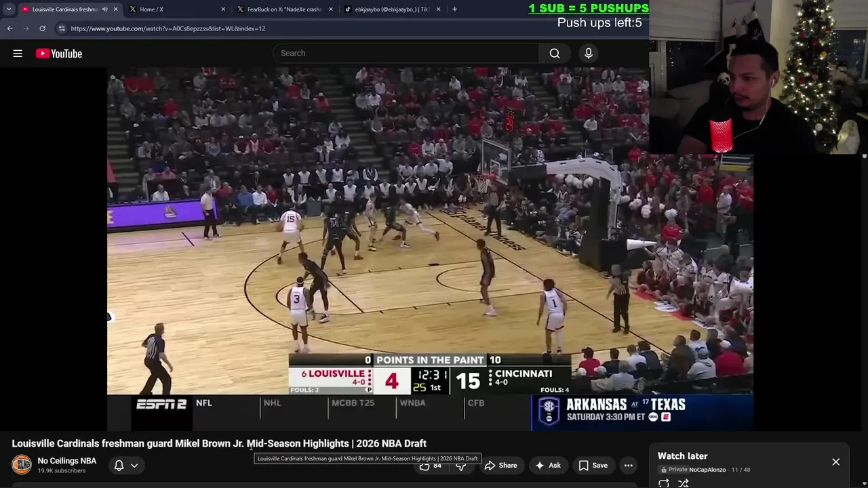Share the video

click(500, 466)
